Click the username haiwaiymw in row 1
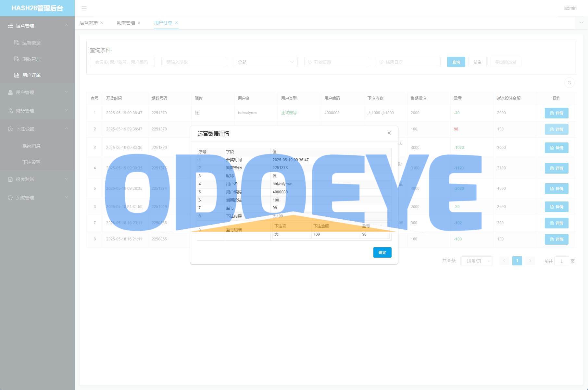The height and width of the screenshot is (390, 588). click(247, 113)
